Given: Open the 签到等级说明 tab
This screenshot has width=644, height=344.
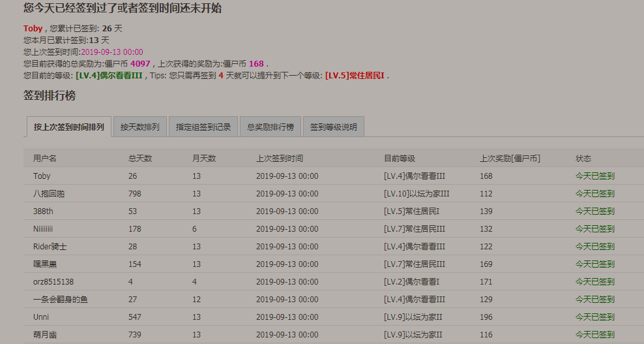Looking at the screenshot, I should point(333,127).
